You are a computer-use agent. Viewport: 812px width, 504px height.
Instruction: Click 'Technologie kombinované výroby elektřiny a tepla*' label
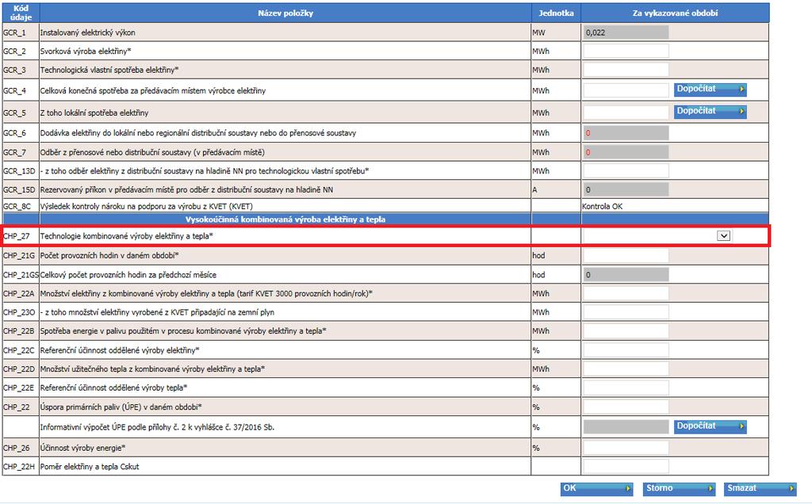pos(127,236)
